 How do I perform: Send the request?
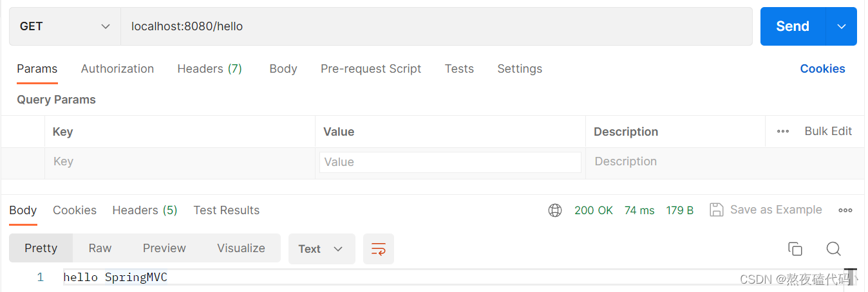coord(793,26)
